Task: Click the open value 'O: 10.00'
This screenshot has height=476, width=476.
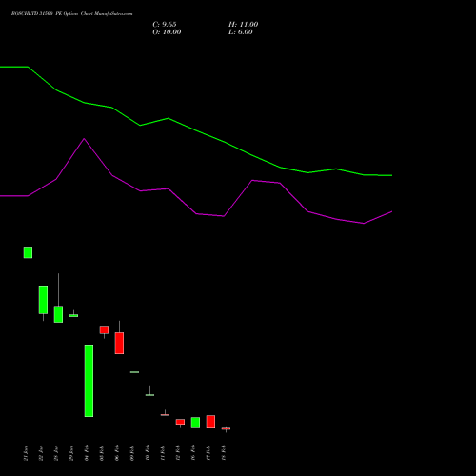Action: tap(167, 32)
